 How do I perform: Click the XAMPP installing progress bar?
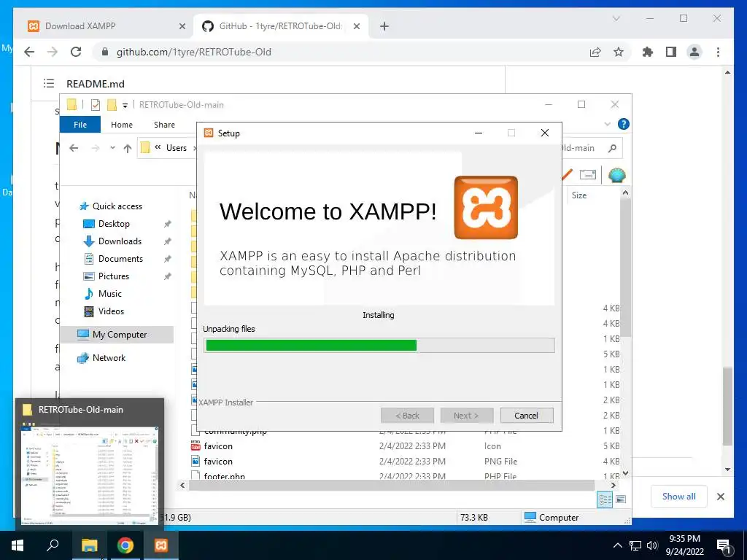coord(379,345)
